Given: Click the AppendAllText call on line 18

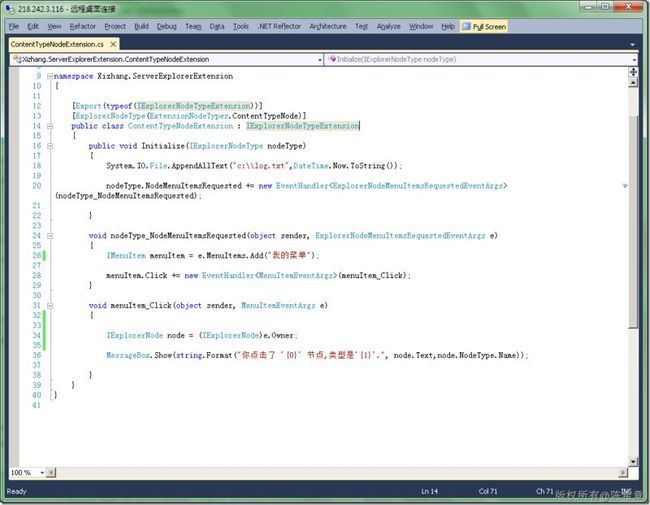Looking at the screenshot, I should click(200, 166).
